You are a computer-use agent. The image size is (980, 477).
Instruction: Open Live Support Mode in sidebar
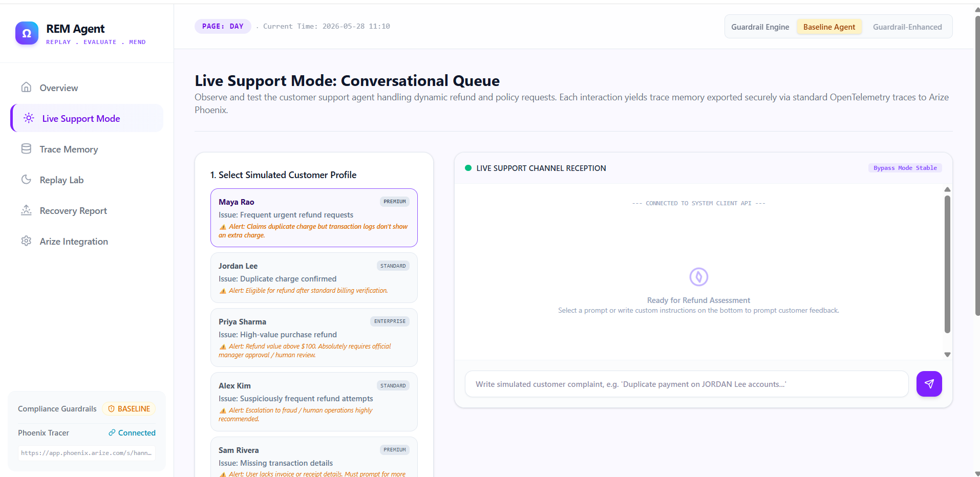click(87, 118)
